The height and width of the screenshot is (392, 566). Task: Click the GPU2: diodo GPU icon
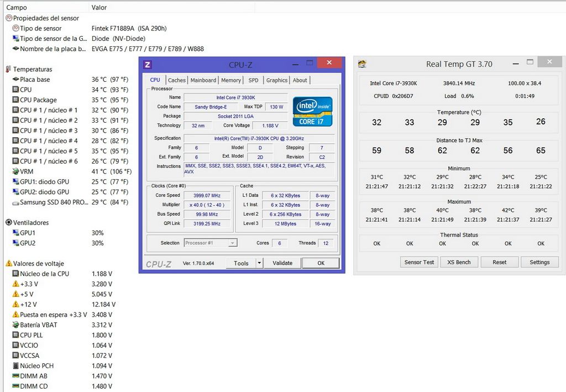tap(16, 192)
